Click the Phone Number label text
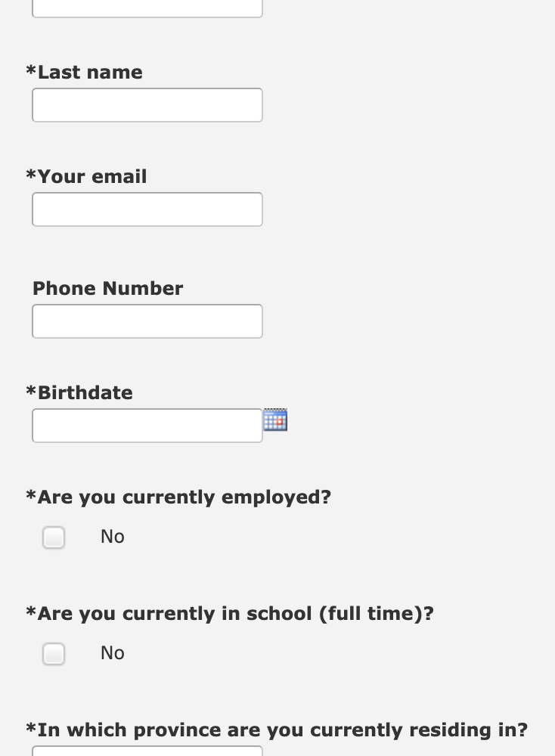 107,288
